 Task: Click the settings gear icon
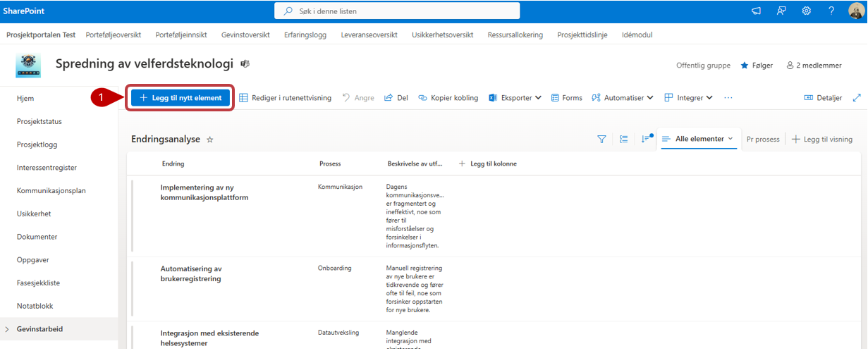click(807, 11)
